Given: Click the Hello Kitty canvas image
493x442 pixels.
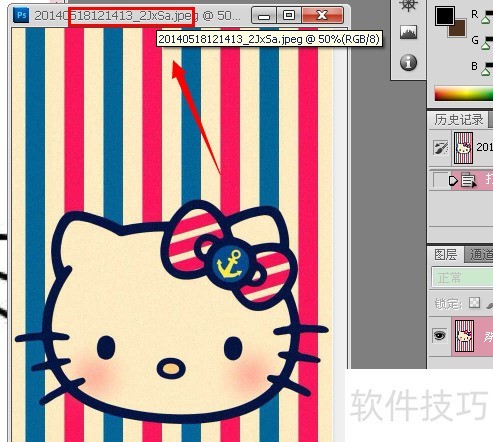Looking at the screenshot, I should coord(172,235).
